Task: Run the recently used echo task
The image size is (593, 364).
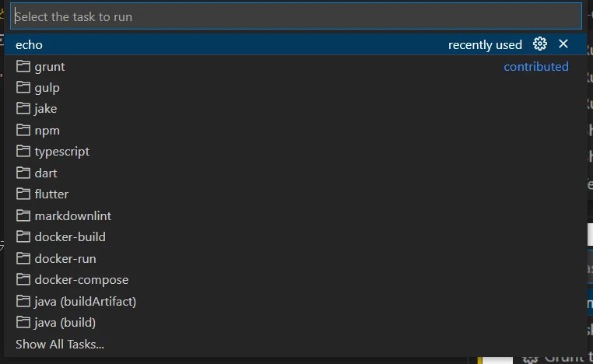Action: [x=30, y=45]
